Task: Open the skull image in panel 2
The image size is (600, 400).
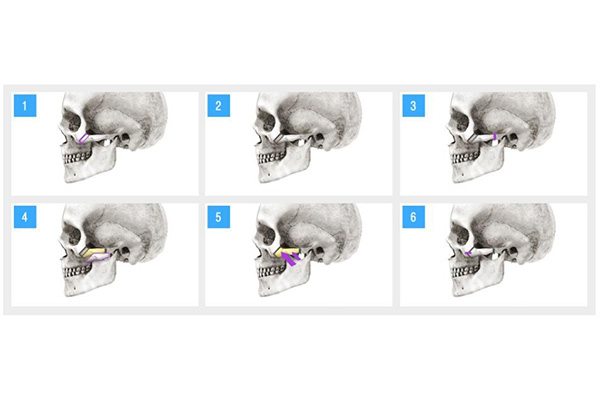Action: click(x=308, y=137)
